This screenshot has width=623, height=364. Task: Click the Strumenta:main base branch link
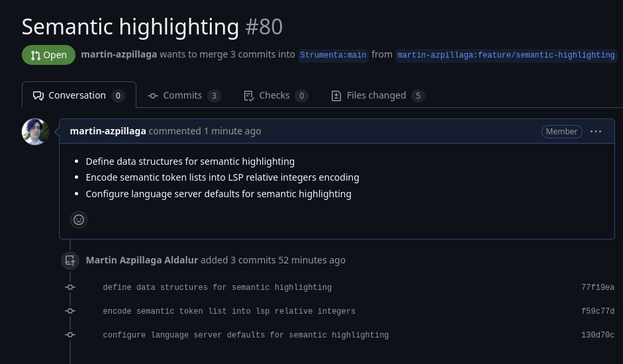[x=333, y=55]
